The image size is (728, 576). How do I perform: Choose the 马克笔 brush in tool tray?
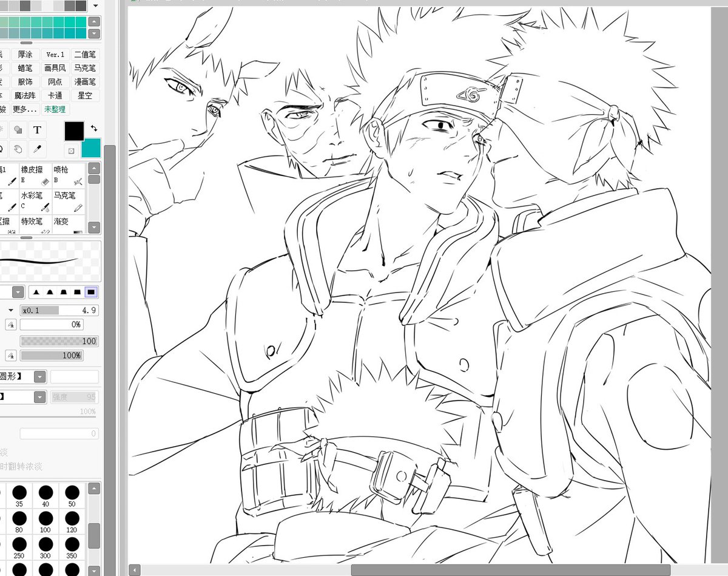tap(68, 202)
